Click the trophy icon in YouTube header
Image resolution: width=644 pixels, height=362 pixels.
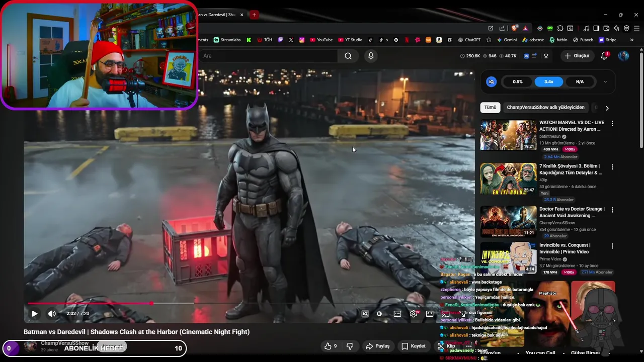[546, 56]
